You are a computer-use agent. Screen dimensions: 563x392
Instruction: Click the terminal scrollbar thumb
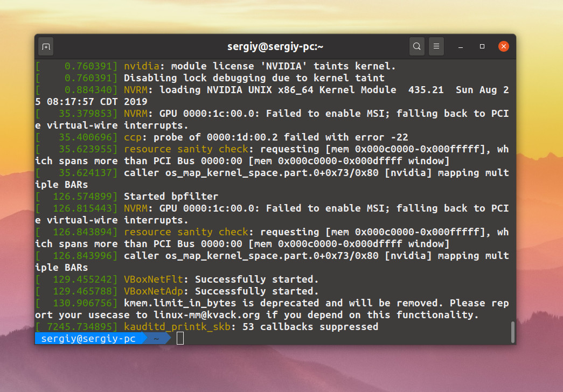pos(513,332)
